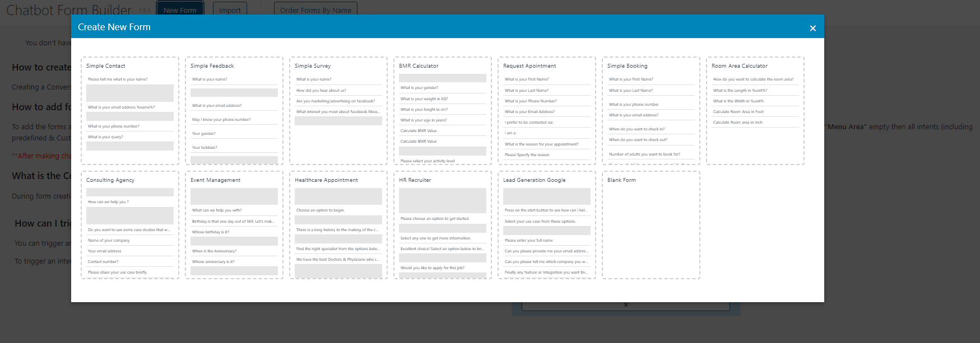Select the Simple Feedback template card
Viewport: 980px width, 343px height.
click(x=234, y=111)
